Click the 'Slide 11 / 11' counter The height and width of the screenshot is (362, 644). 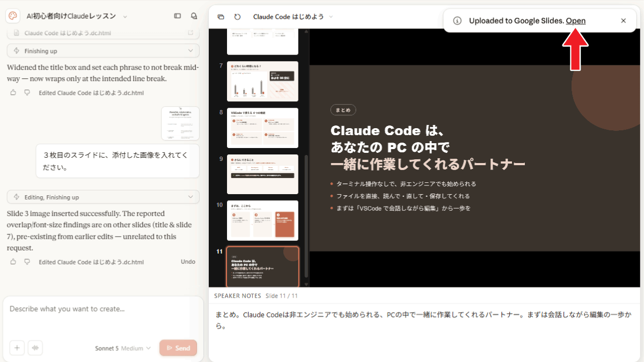pos(282,295)
